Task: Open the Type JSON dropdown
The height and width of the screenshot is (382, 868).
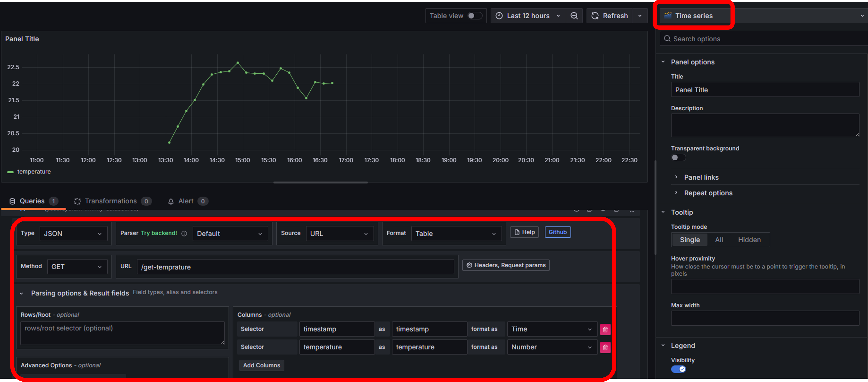Action: 73,234
